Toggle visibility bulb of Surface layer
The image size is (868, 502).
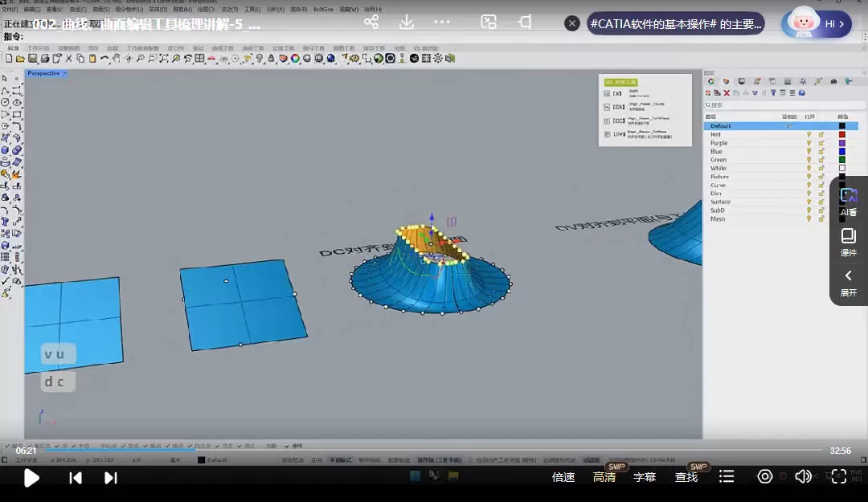click(809, 202)
